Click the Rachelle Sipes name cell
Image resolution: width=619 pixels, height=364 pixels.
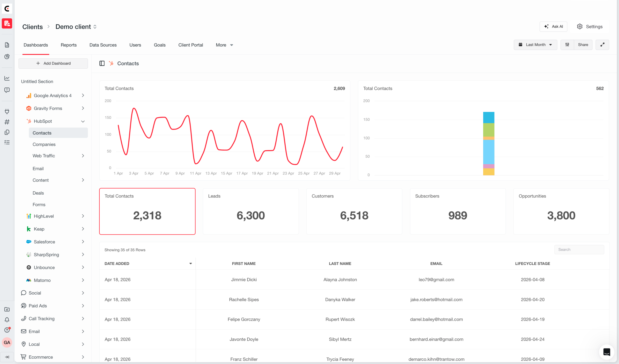(x=244, y=299)
